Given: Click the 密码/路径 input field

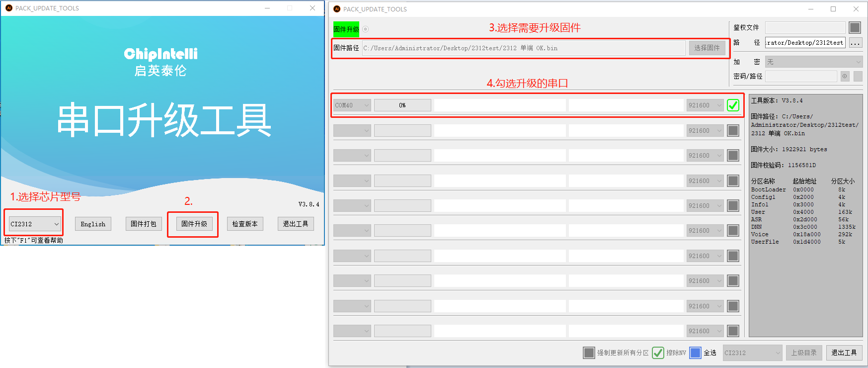Looking at the screenshot, I should [x=801, y=76].
